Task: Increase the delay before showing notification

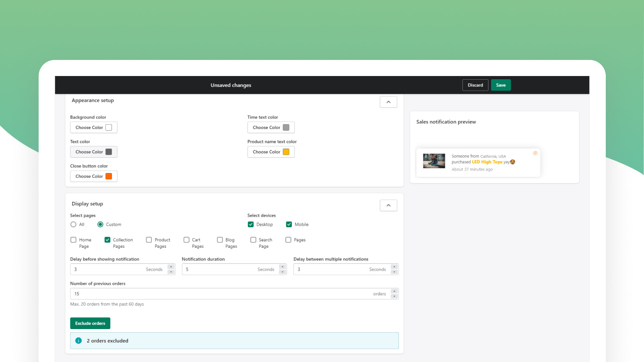Action: (x=171, y=267)
